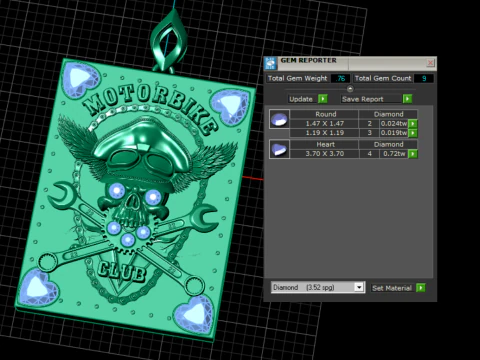Image resolution: width=480 pixels, height=360 pixels.
Task: Open the Diamond material dropdown
Action: point(359,287)
